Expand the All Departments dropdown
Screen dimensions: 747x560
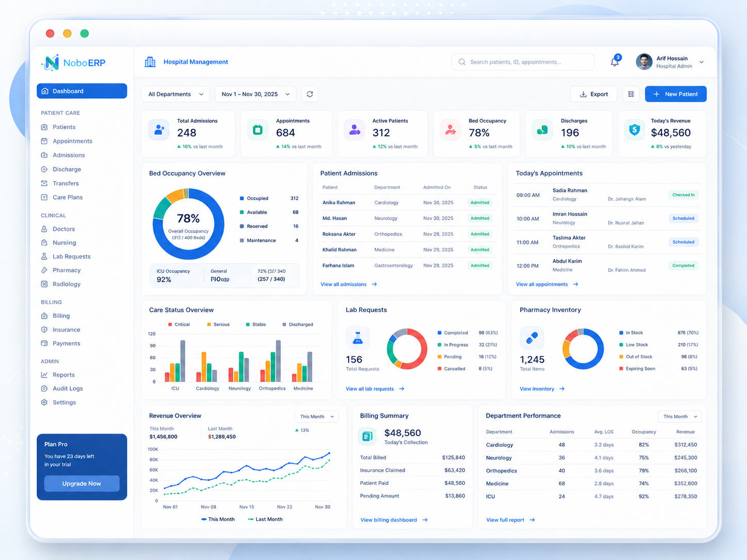point(175,94)
